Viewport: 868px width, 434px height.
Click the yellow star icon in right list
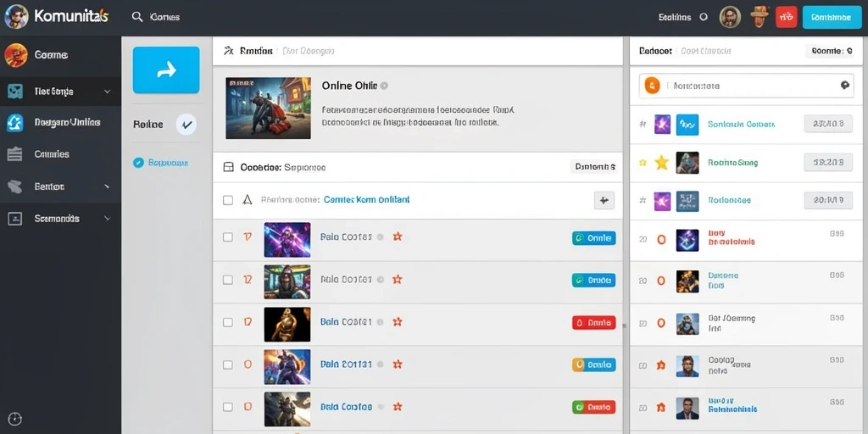(661, 163)
